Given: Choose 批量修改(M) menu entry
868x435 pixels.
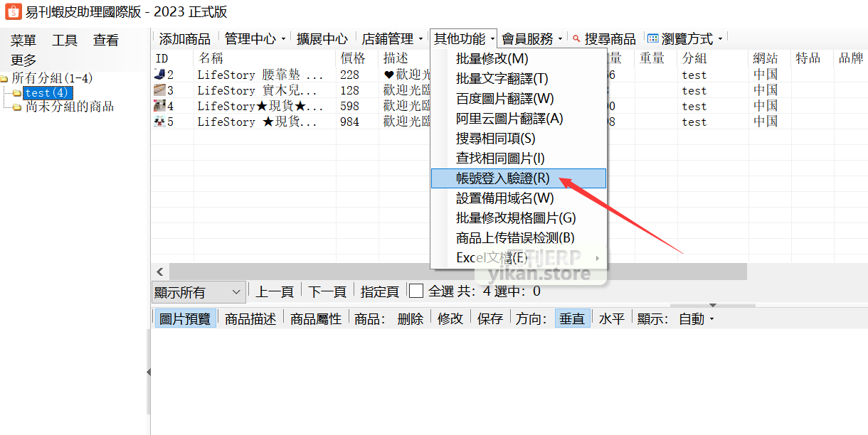Looking at the screenshot, I should (x=492, y=59).
